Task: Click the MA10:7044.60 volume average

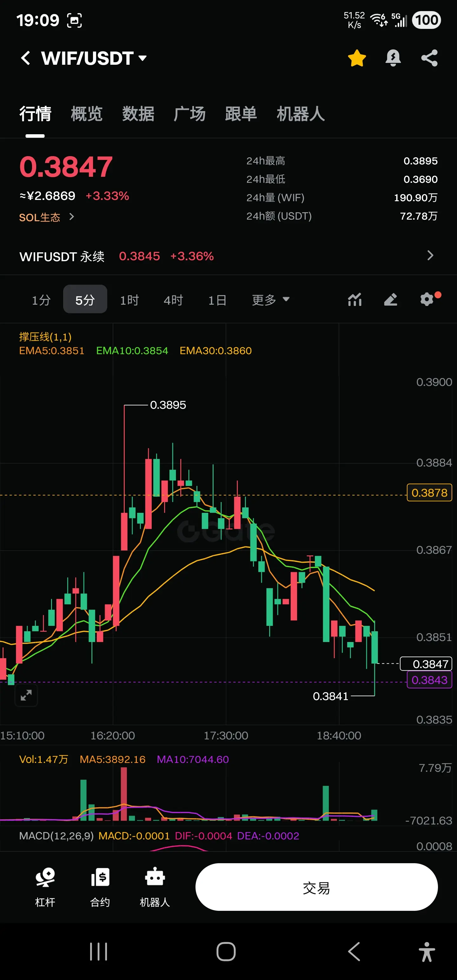Action: coord(193,759)
